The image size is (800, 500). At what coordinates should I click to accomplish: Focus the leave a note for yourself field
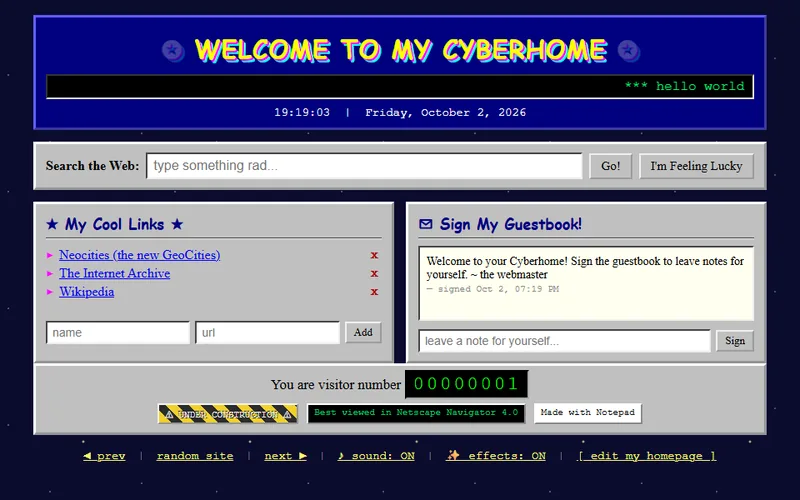pos(564,341)
